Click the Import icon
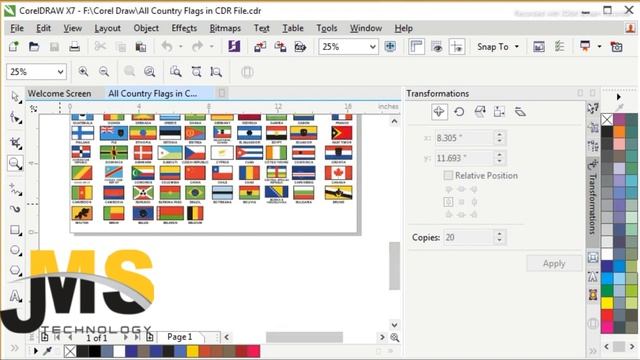This screenshot has width=640, height=360. (x=260, y=47)
